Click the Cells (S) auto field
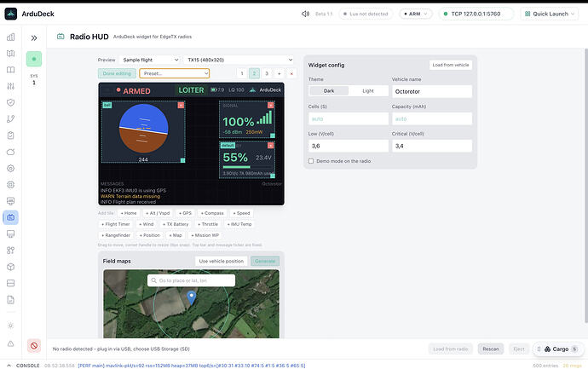Viewport: 588px width, 369px height. 348,118
